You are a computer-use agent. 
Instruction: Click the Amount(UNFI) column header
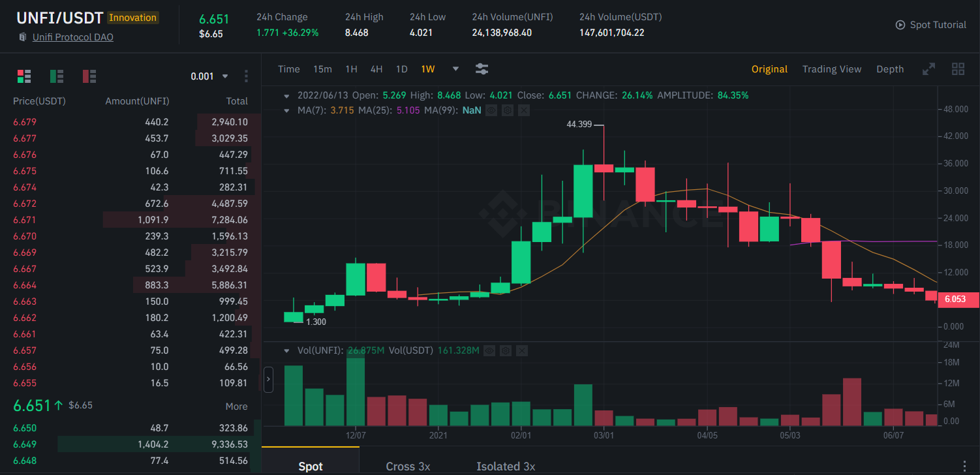pos(137,101)
